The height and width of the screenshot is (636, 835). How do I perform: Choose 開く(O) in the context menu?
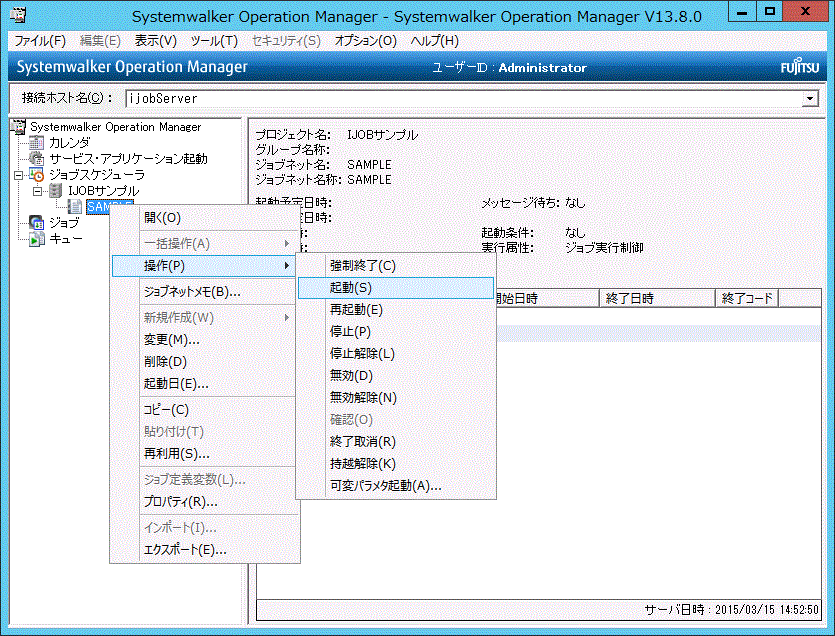click(x=205, y=218)
